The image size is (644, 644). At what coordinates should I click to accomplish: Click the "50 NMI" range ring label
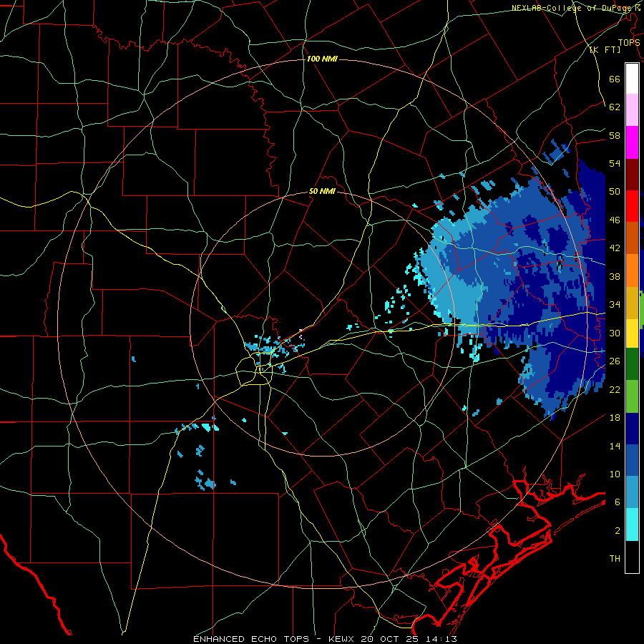coord(322,191)
